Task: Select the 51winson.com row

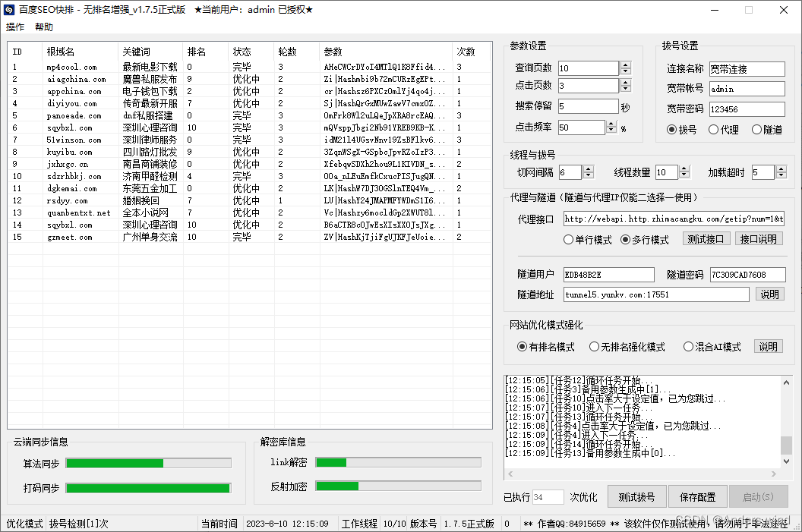Action: tap(249, 140)
